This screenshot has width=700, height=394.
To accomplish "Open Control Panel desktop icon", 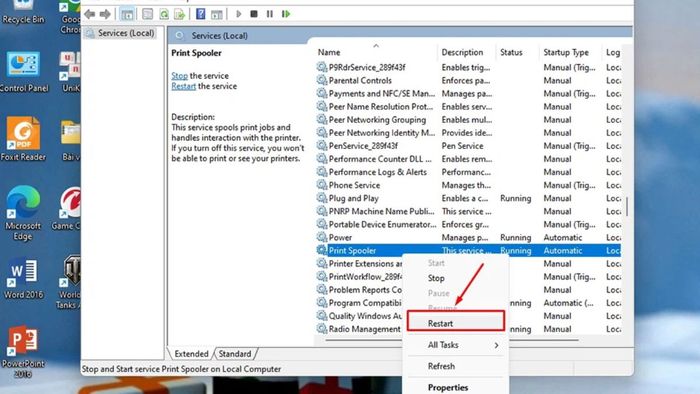I will tap(24, 72).
